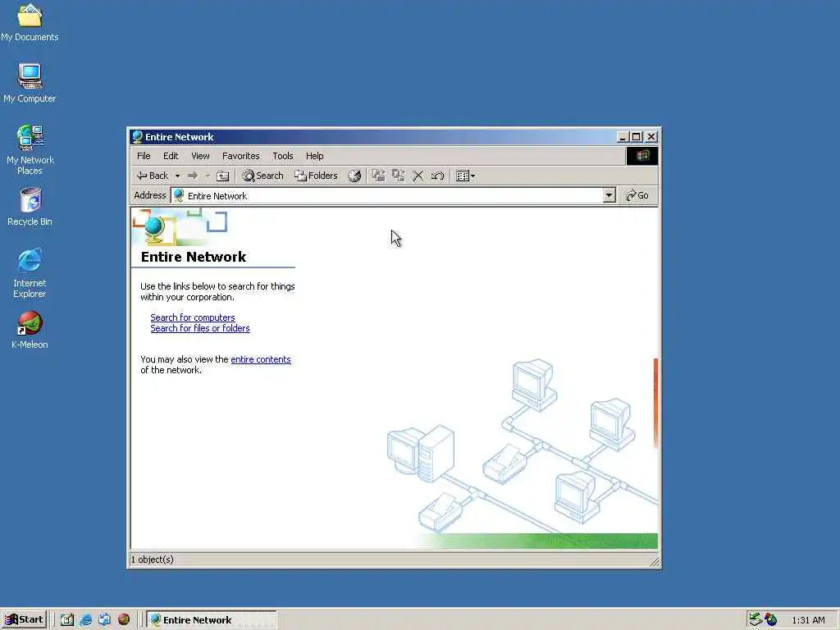840x630 pixels.
Task: Open the View menu
Action: pyautogui.click(x=200, y=156)
